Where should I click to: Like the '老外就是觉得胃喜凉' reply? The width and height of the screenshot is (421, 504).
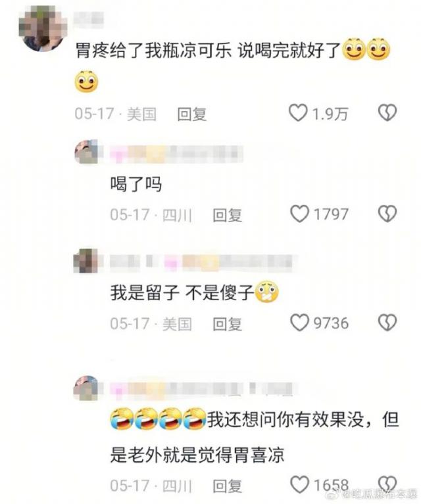[x=300, y=485]
